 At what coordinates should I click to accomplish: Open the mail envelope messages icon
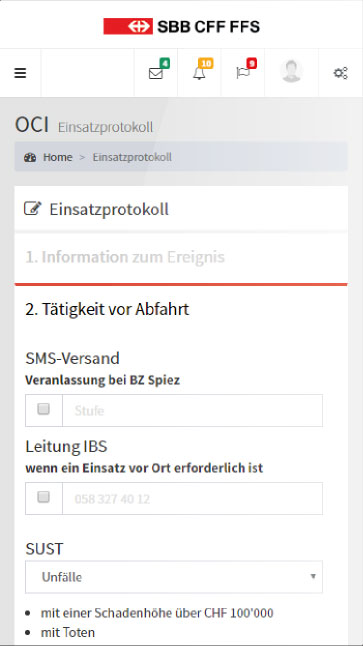point(156,73)
